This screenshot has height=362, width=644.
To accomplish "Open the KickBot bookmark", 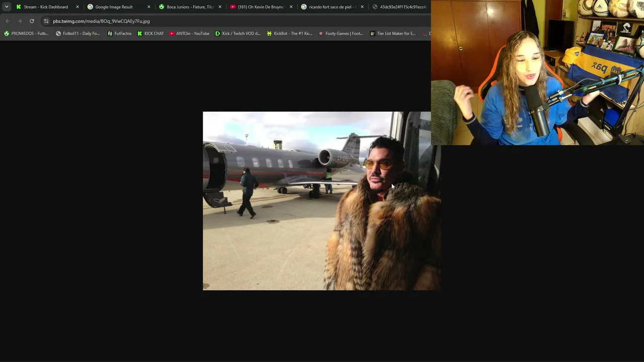I will pos(289,34).
